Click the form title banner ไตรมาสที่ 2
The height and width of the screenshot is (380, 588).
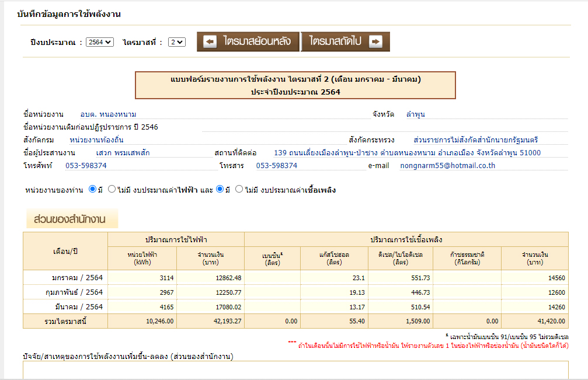pos(295,85)
